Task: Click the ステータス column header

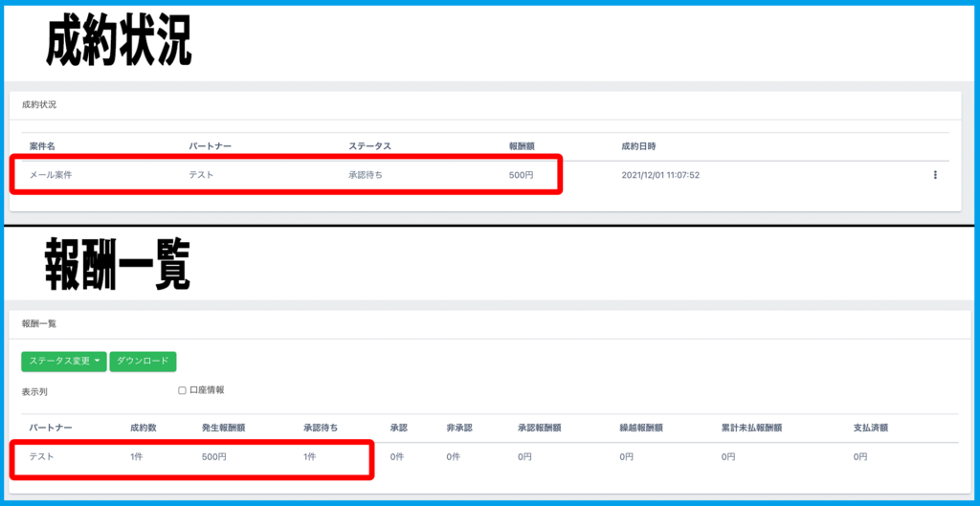Action: click(369, 146)
